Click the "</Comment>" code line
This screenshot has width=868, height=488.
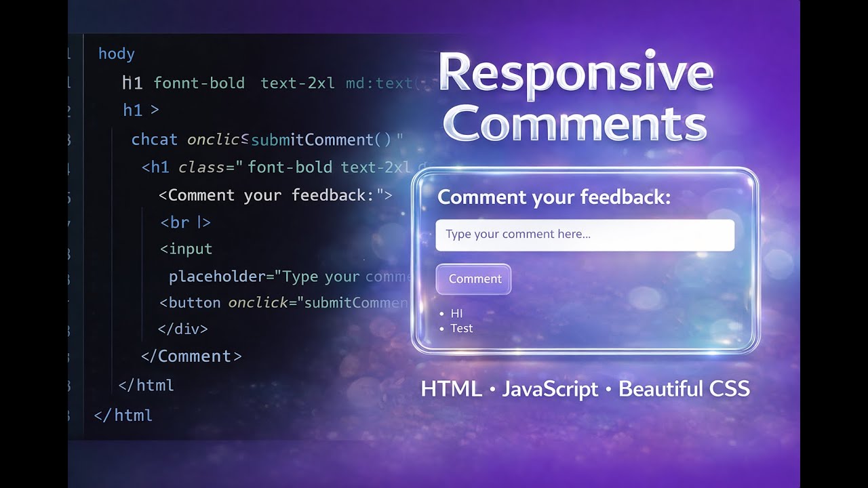[191, 357]
